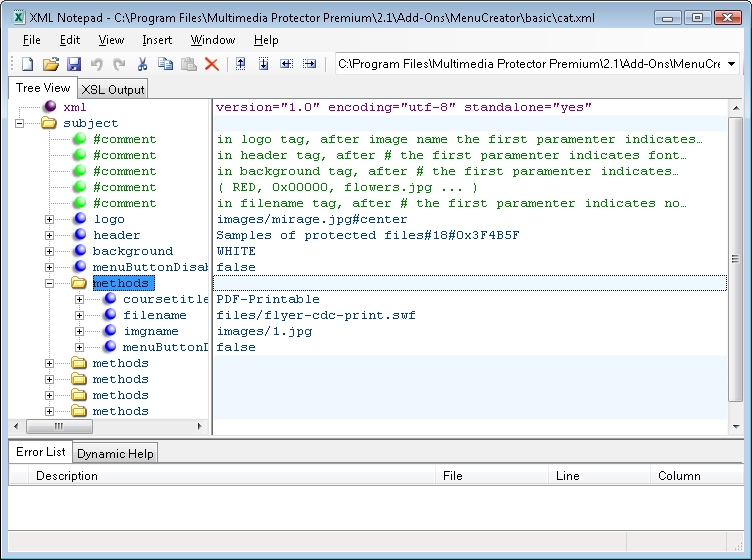
Task: Click the Cut scissors icon
Action: [142, 64]
